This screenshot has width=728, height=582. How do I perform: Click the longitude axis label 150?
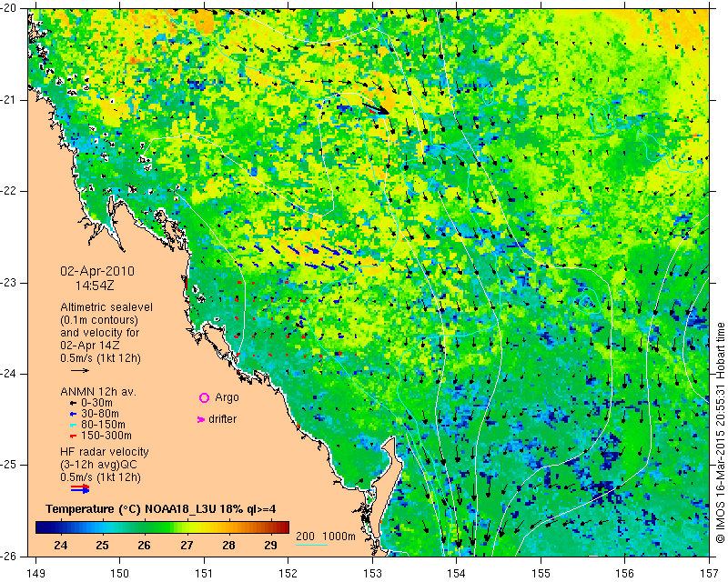pos(119,574)
